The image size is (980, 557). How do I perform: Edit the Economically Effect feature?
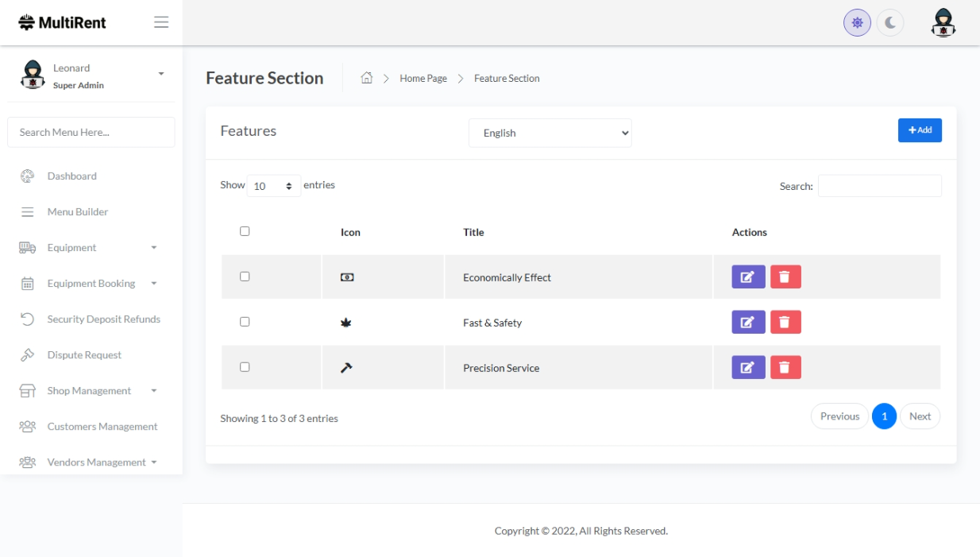click(x=748, y=277)
